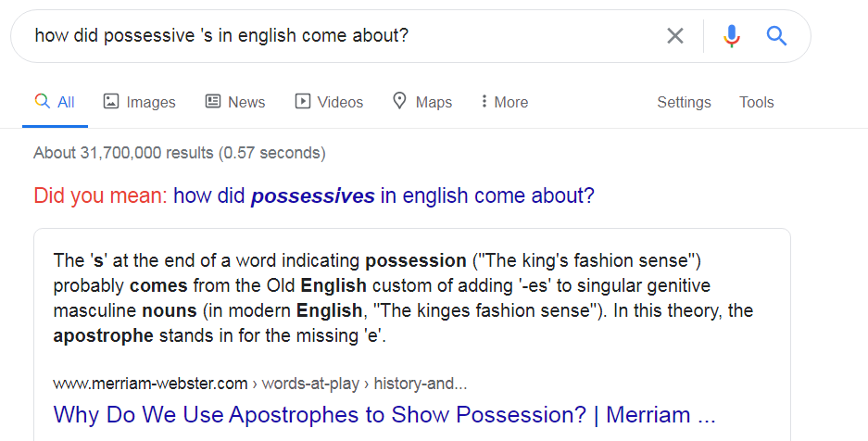The image size is (868, 441).
Task: Clear the search box with the X icon
Action: [x=675, y=36]
